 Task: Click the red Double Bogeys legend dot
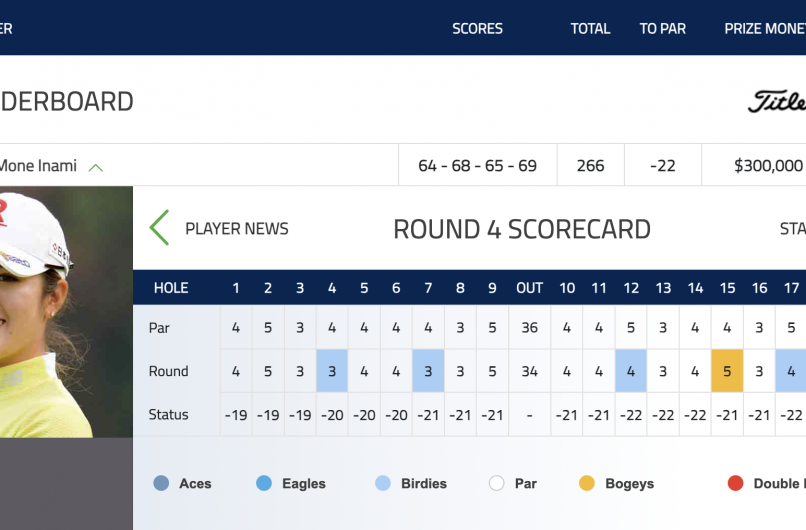(x=735, y=483)
